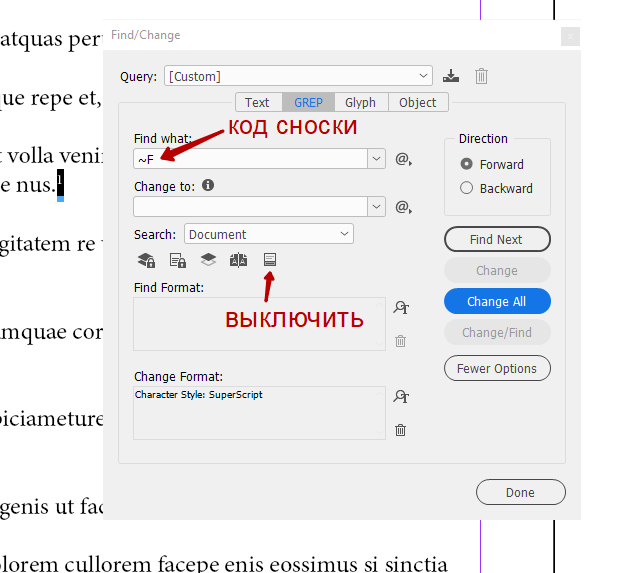Click Fewer Options button

[x=497, y=368]
